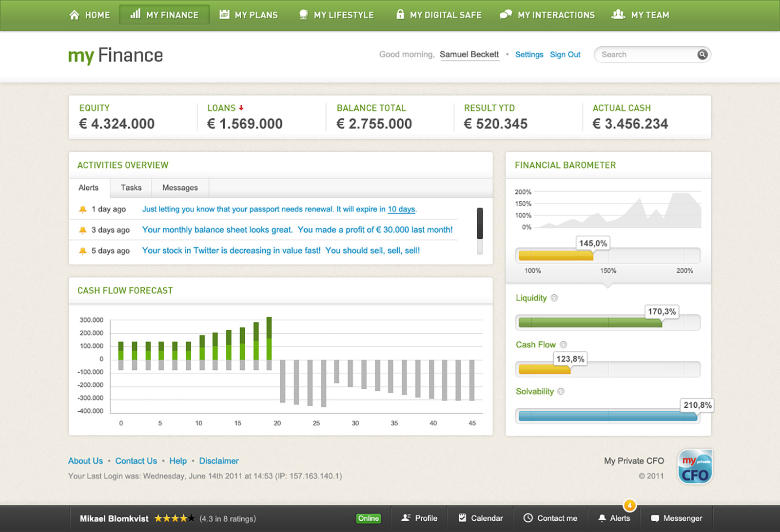This screenshot has width=780, height=532.
Task: Click the Liquidity 170,3% green bar
Action: point(590,323)
